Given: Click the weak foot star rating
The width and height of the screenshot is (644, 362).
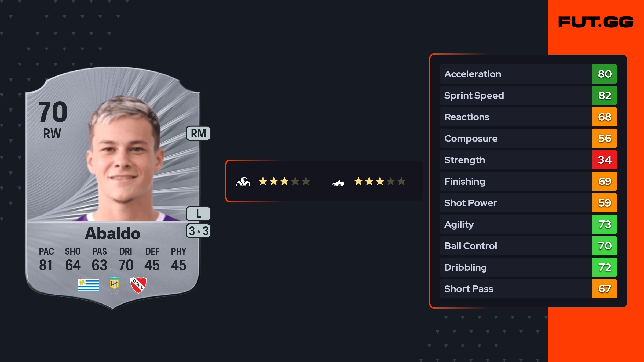Looking at the screenshot, I should 380,182.
